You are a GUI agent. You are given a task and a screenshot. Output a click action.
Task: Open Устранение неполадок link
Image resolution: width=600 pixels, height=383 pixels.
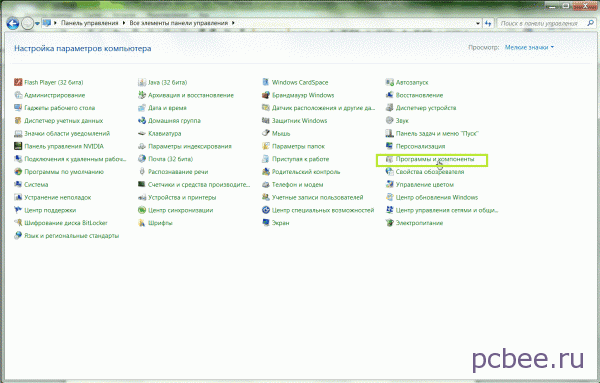coord(58,197)
